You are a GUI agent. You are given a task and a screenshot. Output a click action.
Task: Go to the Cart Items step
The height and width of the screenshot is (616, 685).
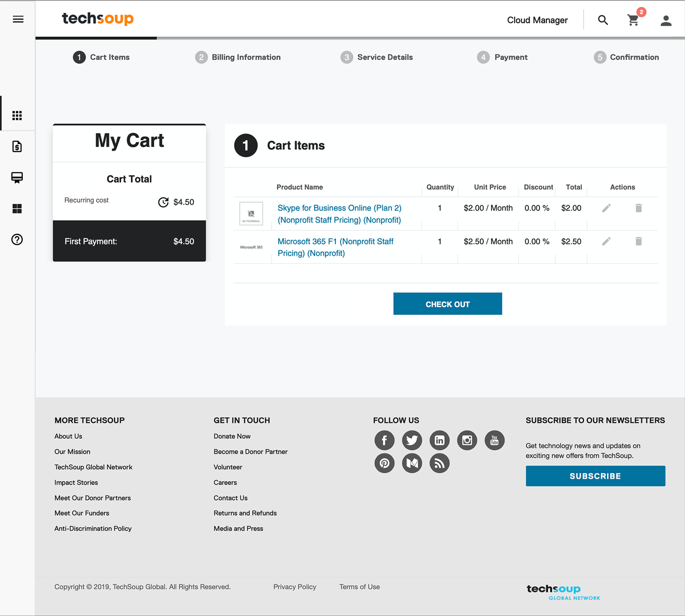tap(101, 57)
